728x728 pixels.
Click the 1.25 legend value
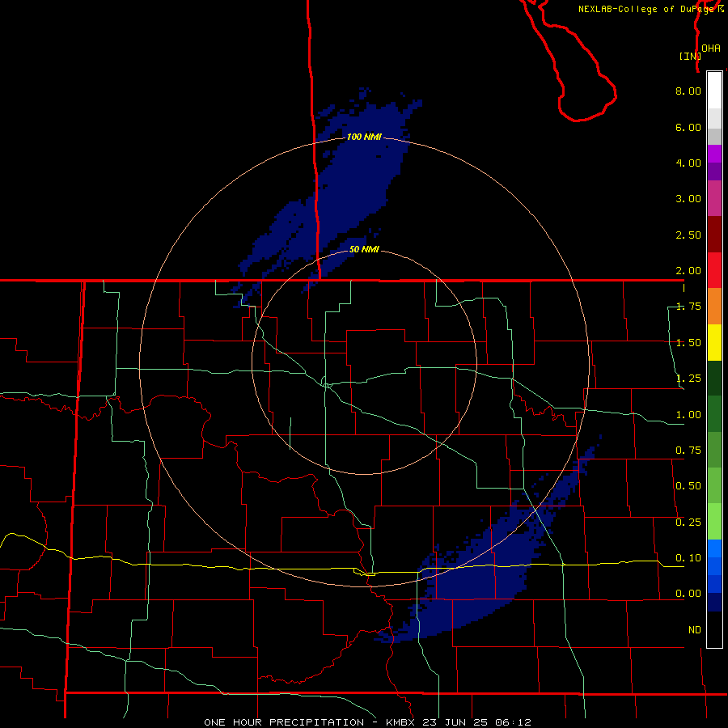688,379
